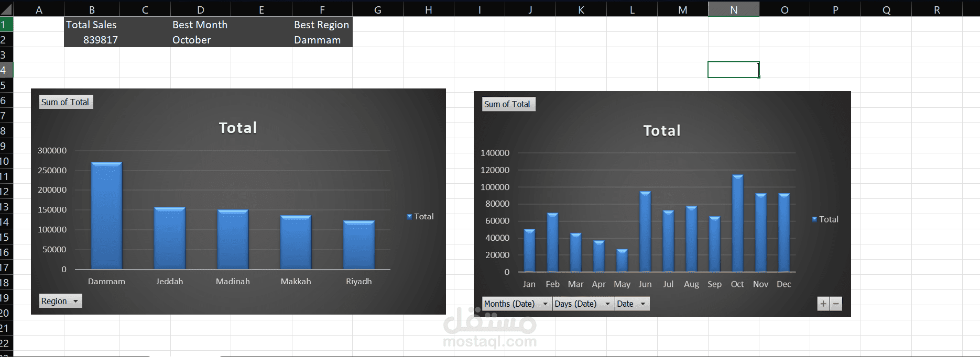This screenshot has width=980, height=357.
Task: Click the Jeddah bar in region chart
Action: click(170, 238)
